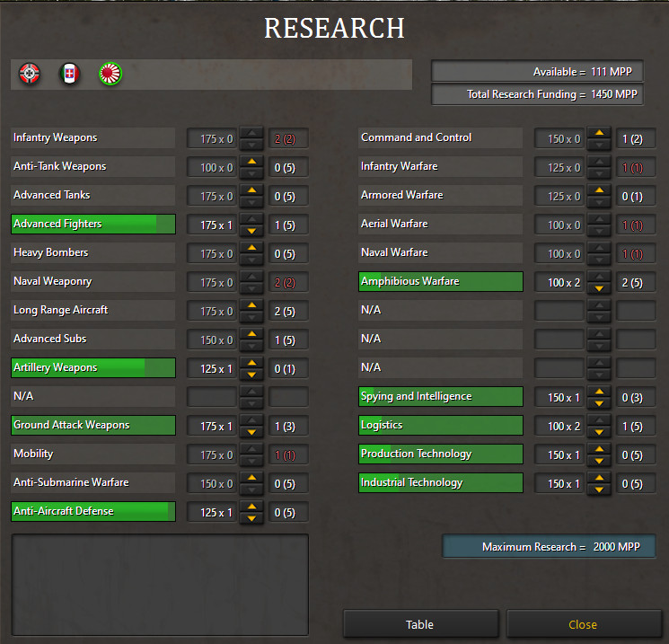
Task: Increase Industrial Technology with up arrow
Action: pos(599,478)
